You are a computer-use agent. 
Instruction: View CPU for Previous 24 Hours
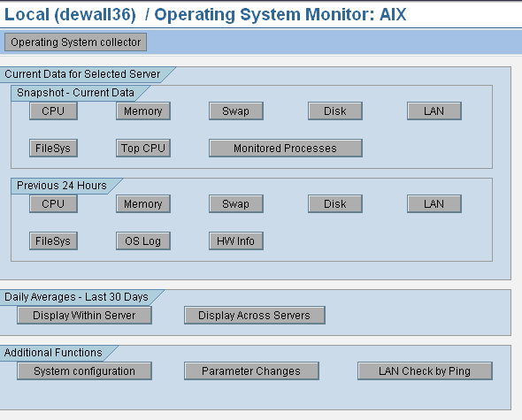pyautogui.click(x=53, y=203)
